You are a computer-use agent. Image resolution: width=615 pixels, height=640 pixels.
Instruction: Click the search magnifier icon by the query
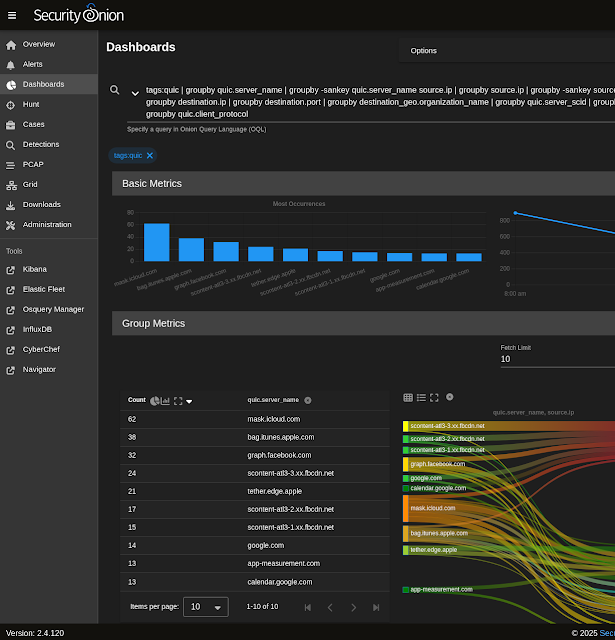coord(115,90)
